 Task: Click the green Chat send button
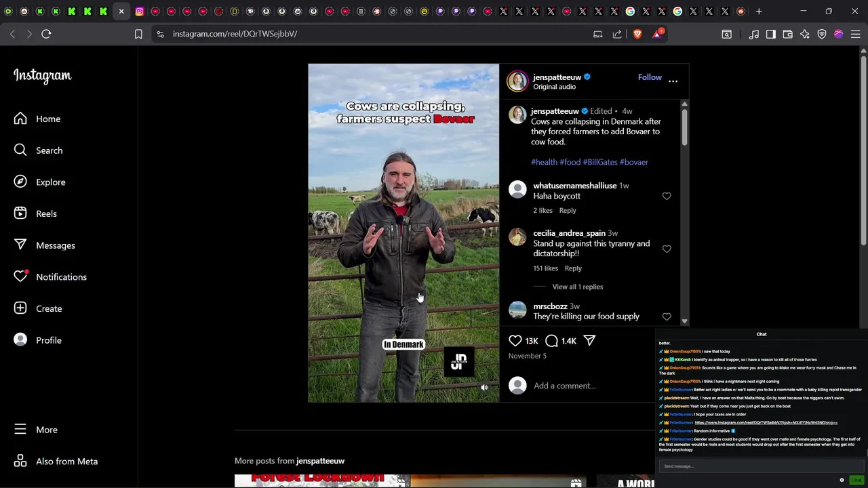pos(856,480)
